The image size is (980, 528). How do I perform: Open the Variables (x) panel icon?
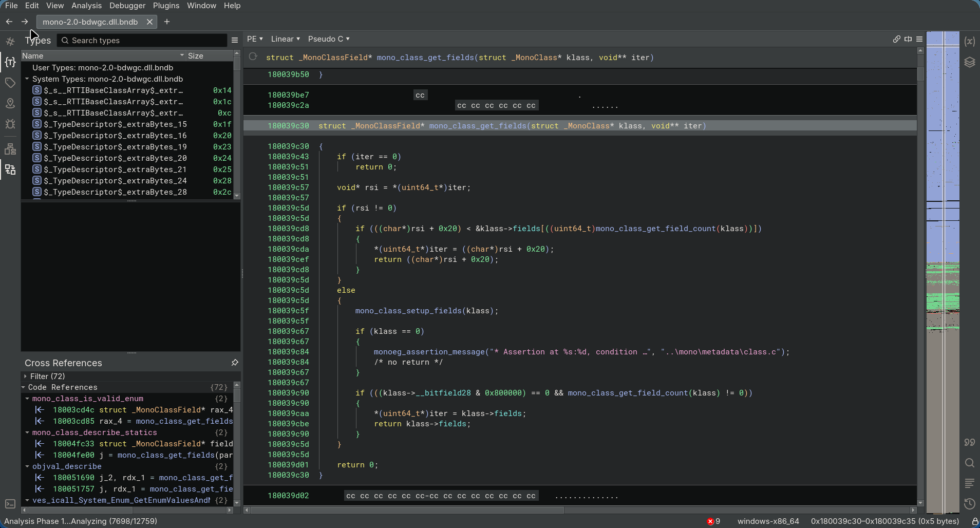970,42
